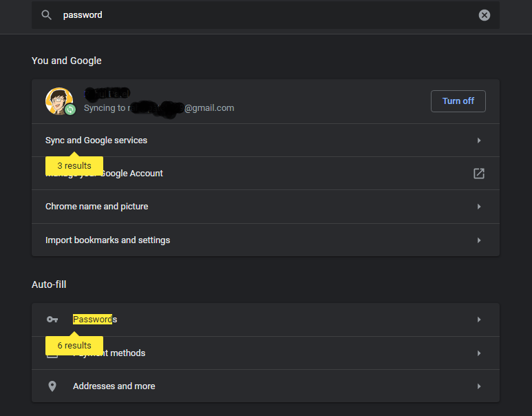The height and width of the screenshot is (416, 532).
Task: Click the key icon beside Passwords
Action: 52,319
